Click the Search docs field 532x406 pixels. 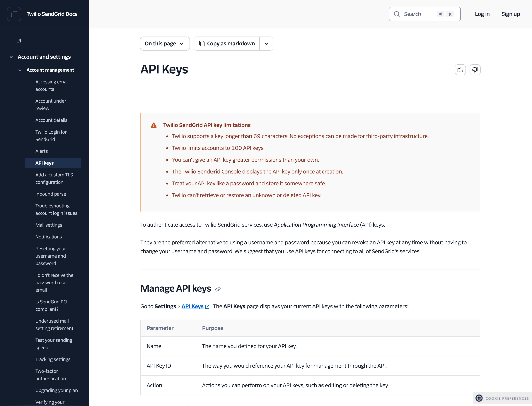424,14
